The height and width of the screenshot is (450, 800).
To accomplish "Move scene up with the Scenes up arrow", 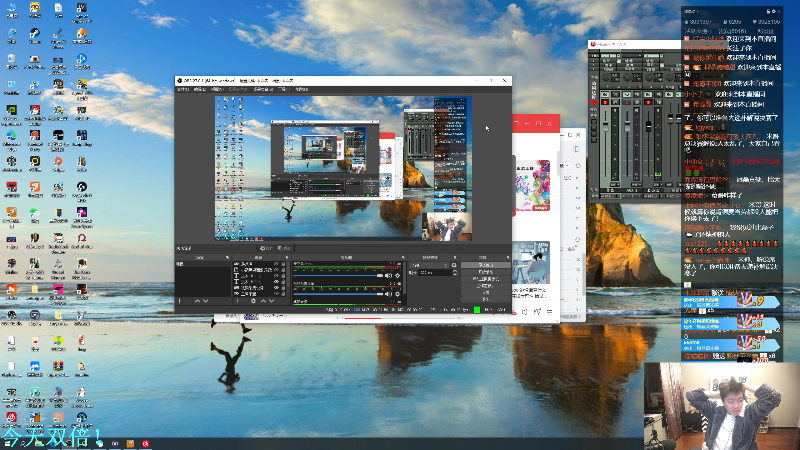I will [x=197, y=301].
